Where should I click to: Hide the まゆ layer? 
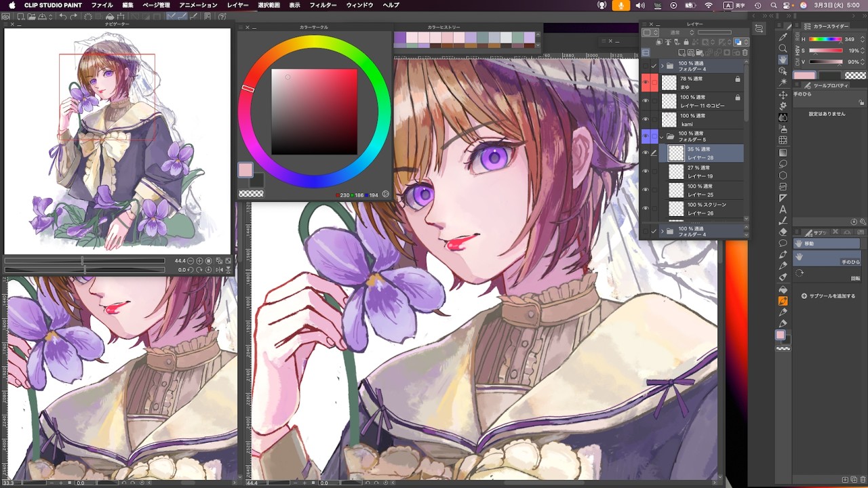[x=645, y=83]
